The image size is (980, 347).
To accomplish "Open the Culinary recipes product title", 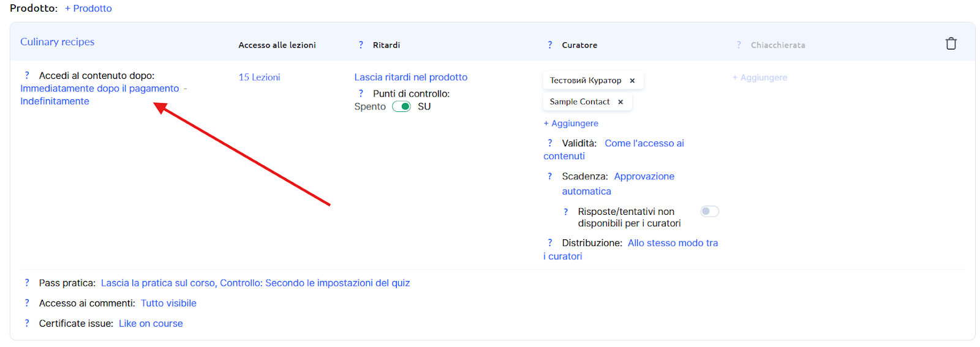I will [57, 42].
